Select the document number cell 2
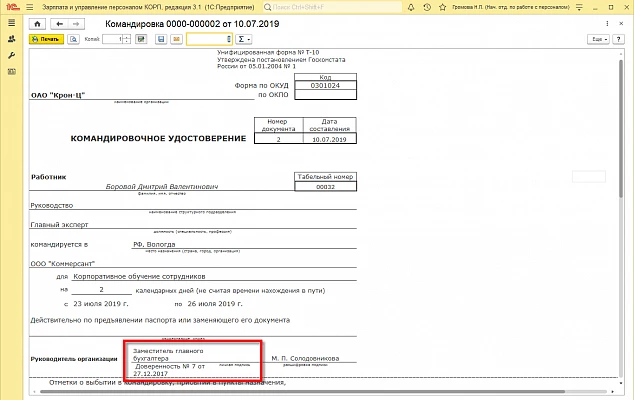This screenshot has height=400, width=634. [x=279, y=139]
